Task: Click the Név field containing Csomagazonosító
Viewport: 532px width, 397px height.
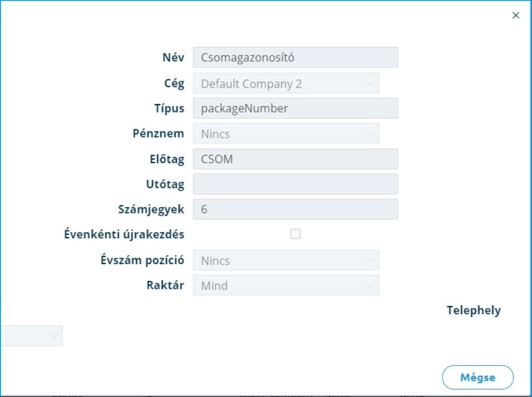Action: click(x=296, y=57)
